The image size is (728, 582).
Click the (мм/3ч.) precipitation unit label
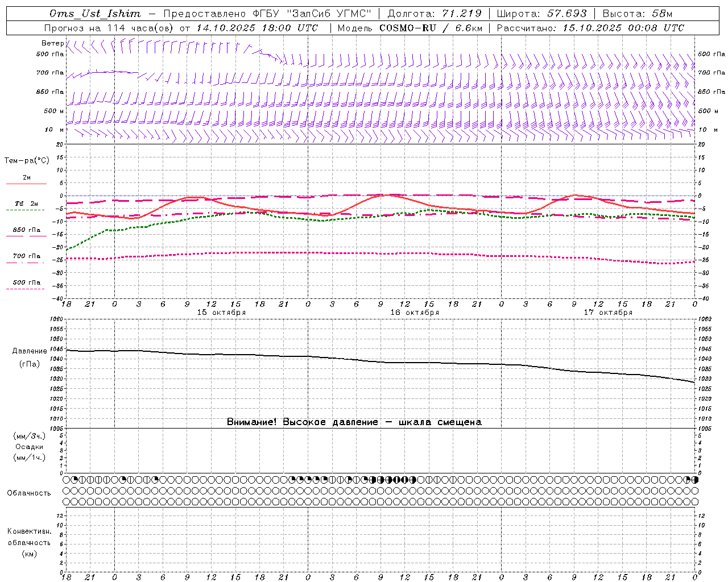(x=30, y=436)
